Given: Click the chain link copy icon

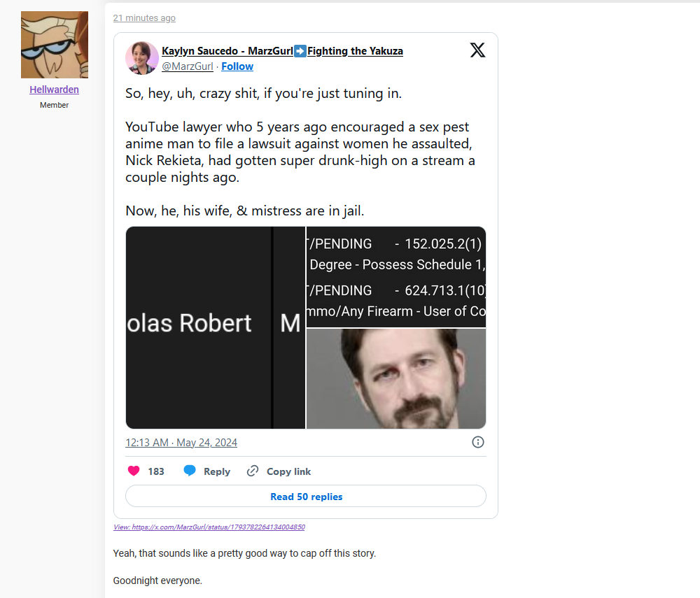Looking at the screenshot, I should [x=253, y=471].
